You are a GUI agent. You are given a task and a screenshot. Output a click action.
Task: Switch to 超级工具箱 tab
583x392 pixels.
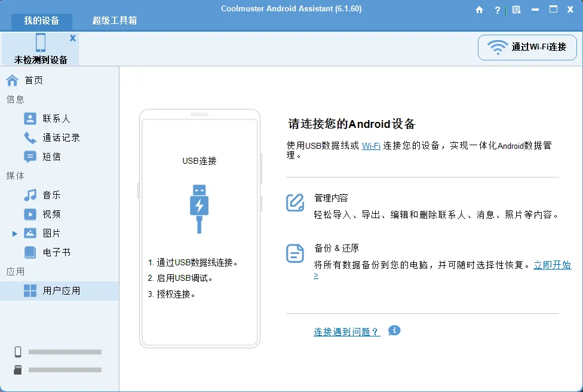pos(115,20)
